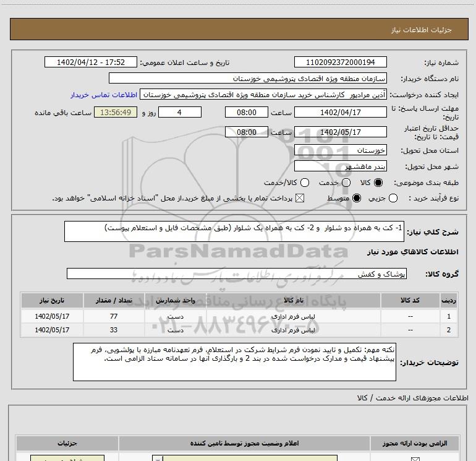The height and width of the screenshot is (461, 476).
Task: Click the واحد شمارش column header
Action: (x=176, y=301)
